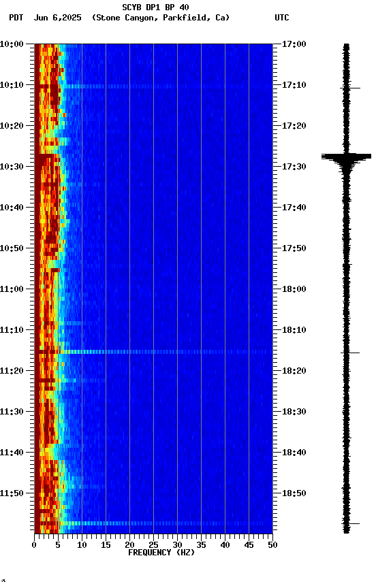The width and height of the screenshot is (376, 588).
Task: Click the '10' frequency axis label
Action: tap(82, 545)
